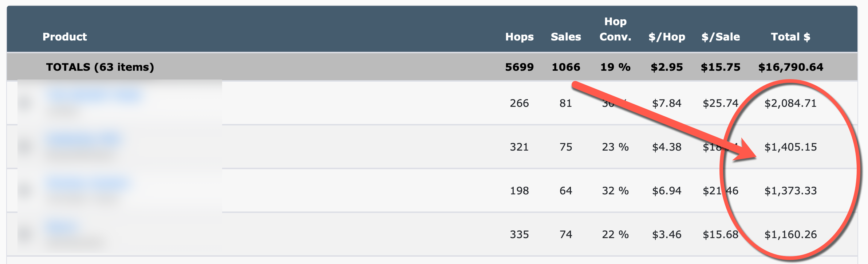Click the TOTALS (63 items) row label
Image resolution: width=868 pixels, height=264 pixels.
pos(100,67)
